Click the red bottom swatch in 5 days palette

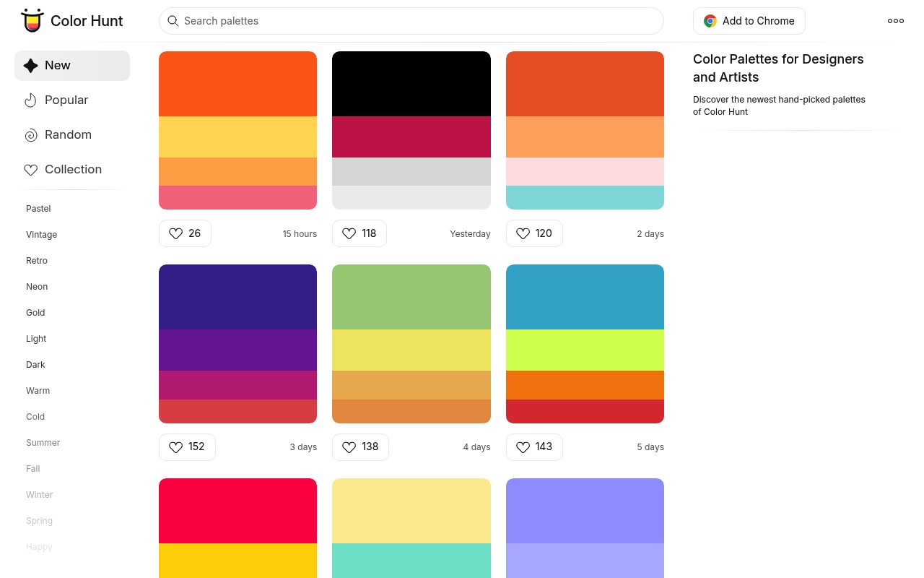tap(585, 411)
